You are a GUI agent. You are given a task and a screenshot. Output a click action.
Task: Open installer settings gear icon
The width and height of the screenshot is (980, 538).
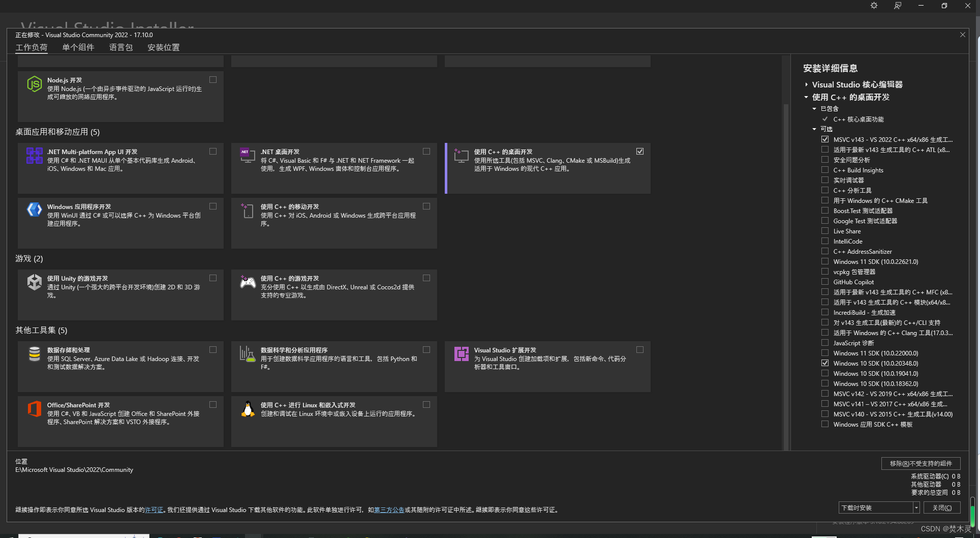click(874, 6)
